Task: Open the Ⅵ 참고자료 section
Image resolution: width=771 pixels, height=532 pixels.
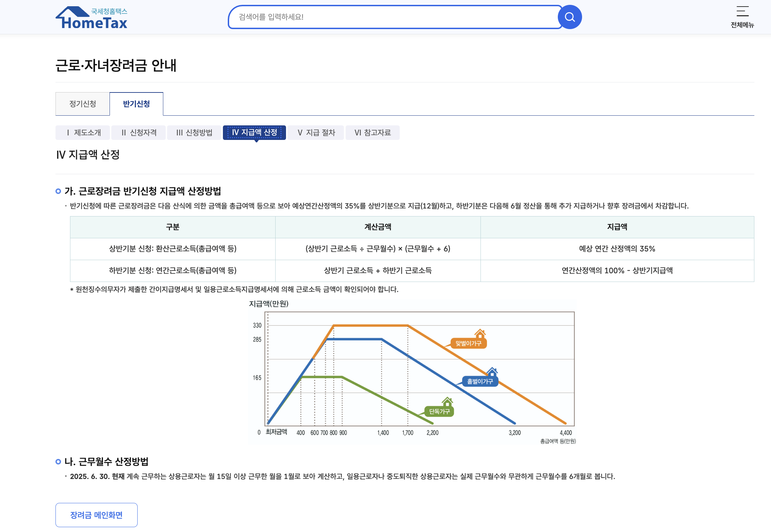Action: tap(372, 133)
